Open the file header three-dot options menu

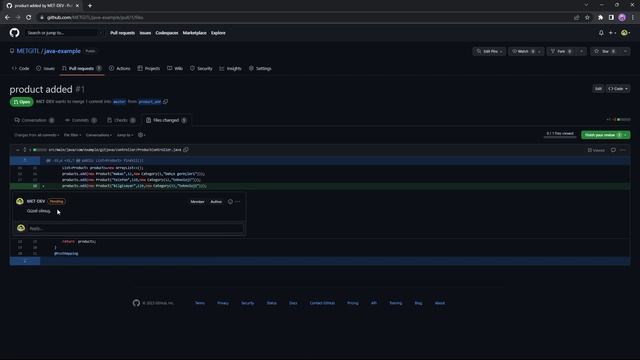[623, 150]
